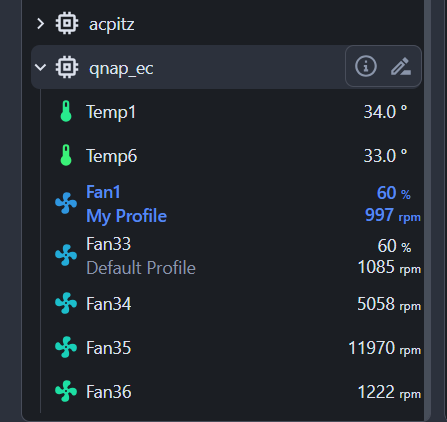Open the My Profile link under Fan1
Viewport: 447px width, 422px height.
126,216
